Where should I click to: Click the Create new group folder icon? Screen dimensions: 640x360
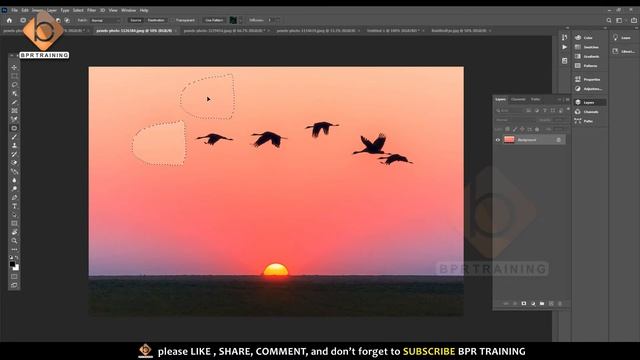542,303
